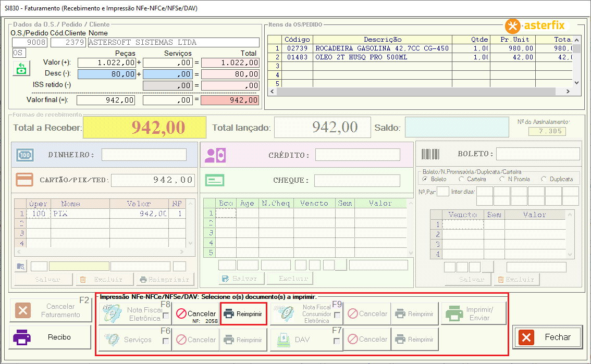Cancel NF 2058 with the Cancelar button
Viewport: 591px width, 364px height.
pyautogui.click(x=196, y=313)
